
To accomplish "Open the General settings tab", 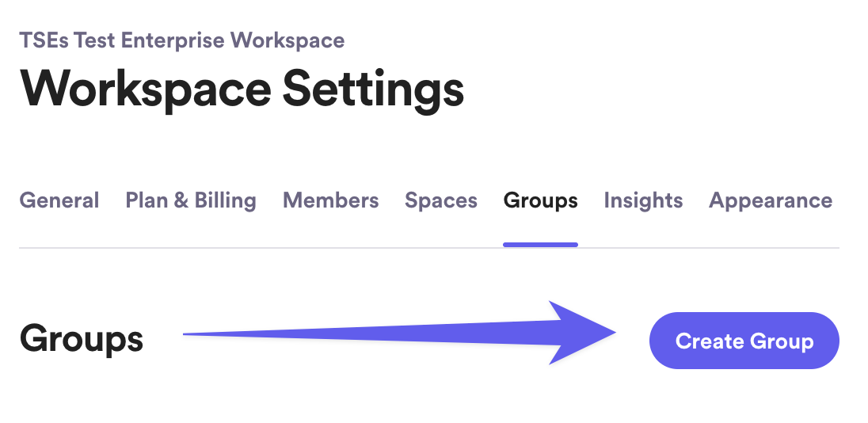I will point(59,200).
